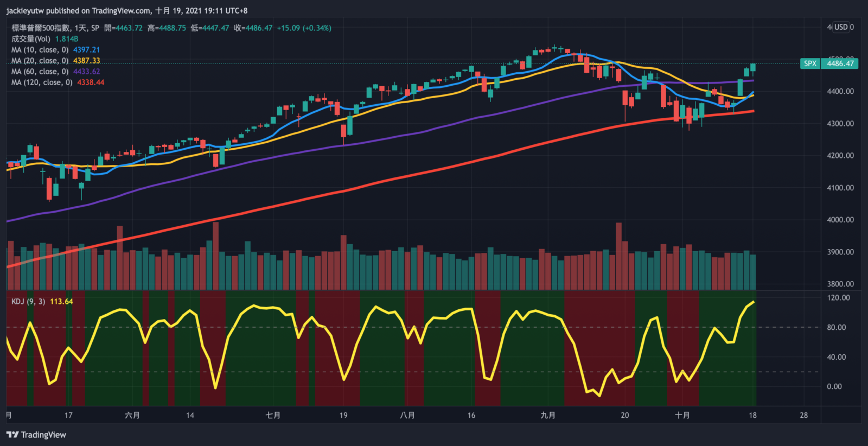Click the TradingView logo in the footer
This screenshot has width=868, height=446.
36,435
